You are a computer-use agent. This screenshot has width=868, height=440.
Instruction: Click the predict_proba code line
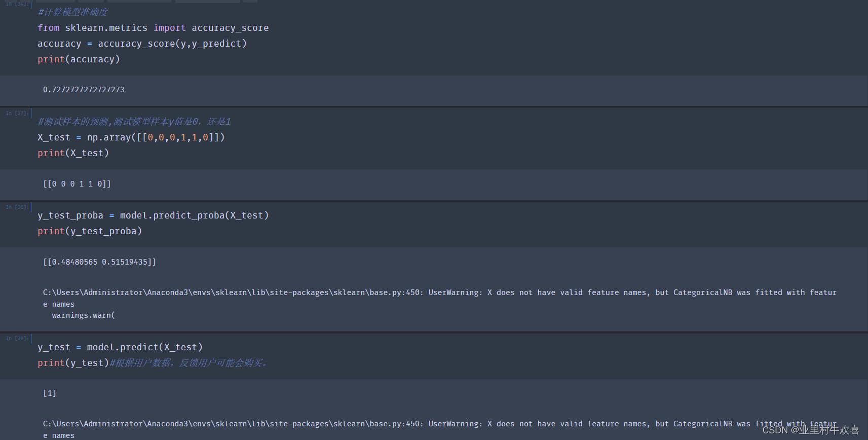(153, 215)
